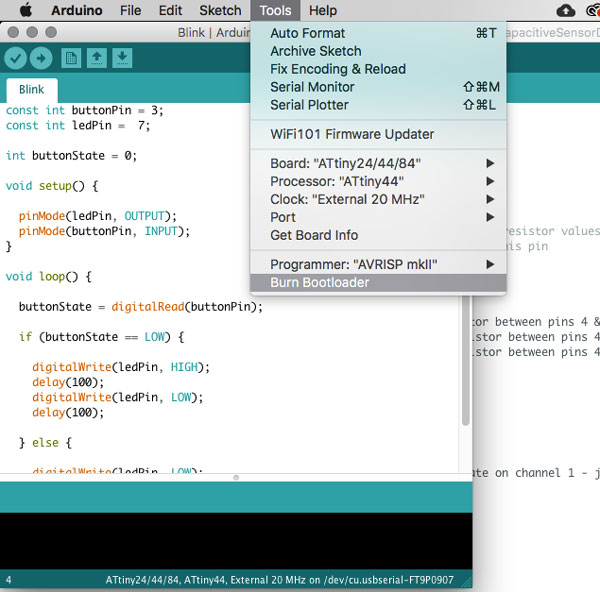Click black console output area
This screenshot has width=600, height=592.
[236, 541]
